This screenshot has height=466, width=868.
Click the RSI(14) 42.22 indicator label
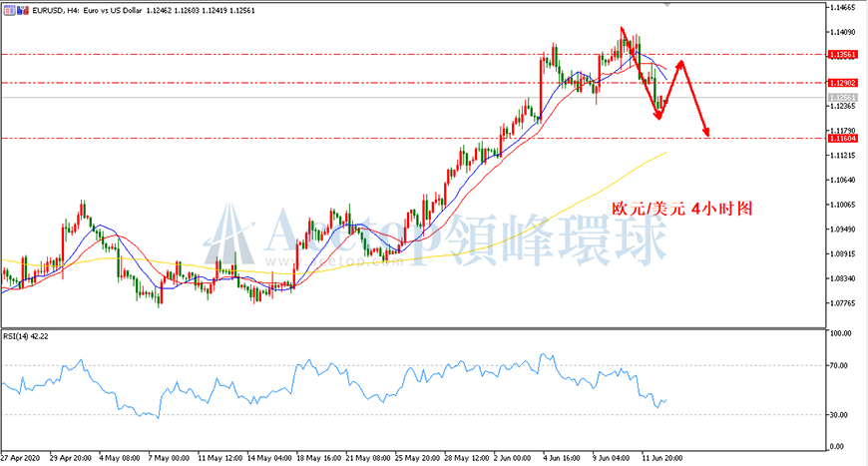26,336
